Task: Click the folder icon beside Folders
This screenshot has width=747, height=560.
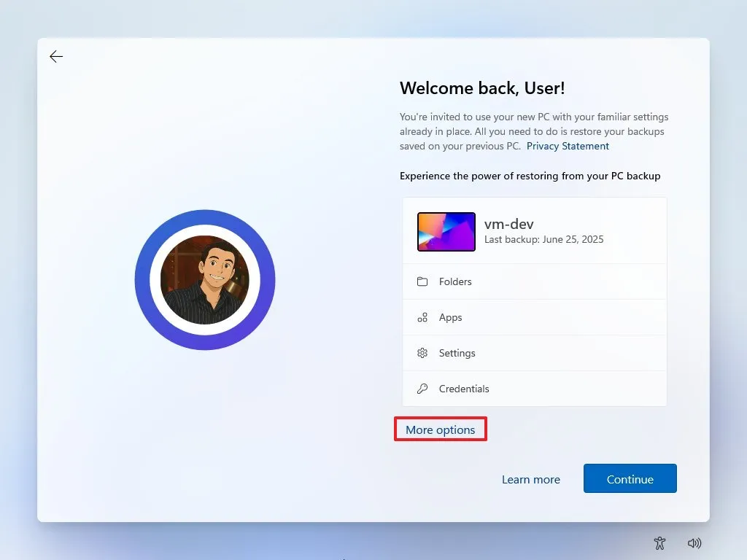Action: coord(422,281)
